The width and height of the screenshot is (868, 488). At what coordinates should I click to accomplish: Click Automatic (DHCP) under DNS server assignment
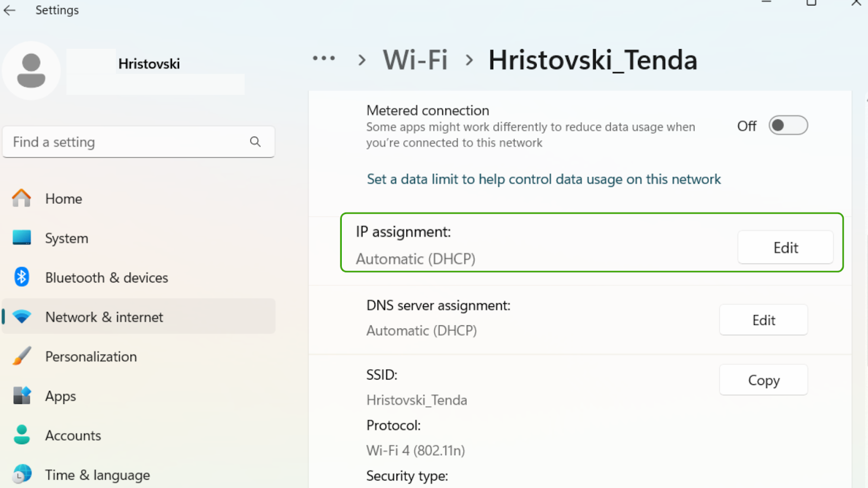point(422,331)
